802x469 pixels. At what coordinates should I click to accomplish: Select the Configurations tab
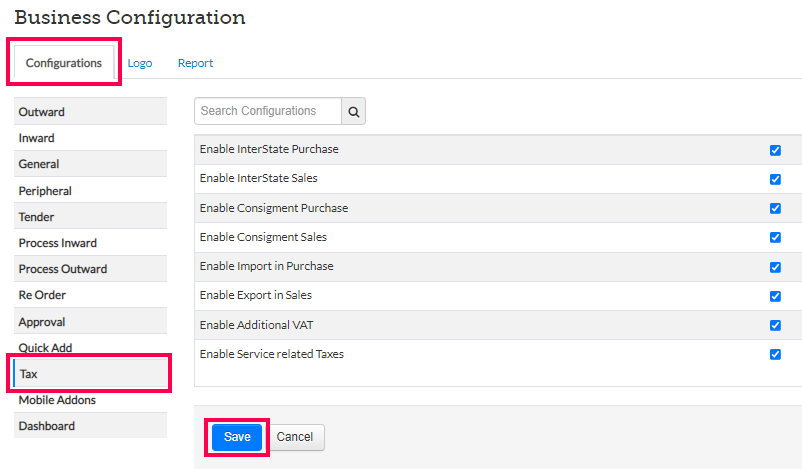click(x=64, y=63)
